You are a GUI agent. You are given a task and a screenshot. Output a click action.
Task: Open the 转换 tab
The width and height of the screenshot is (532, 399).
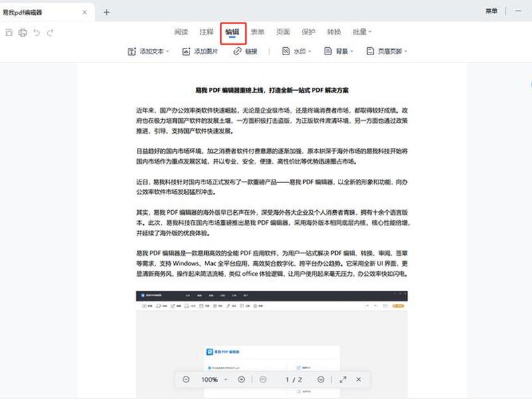coord(334,32)
